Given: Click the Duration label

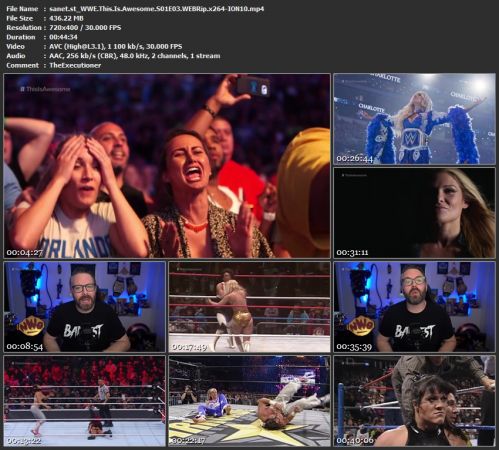Looking at the screenshot, I should click(x=21, y=37).
